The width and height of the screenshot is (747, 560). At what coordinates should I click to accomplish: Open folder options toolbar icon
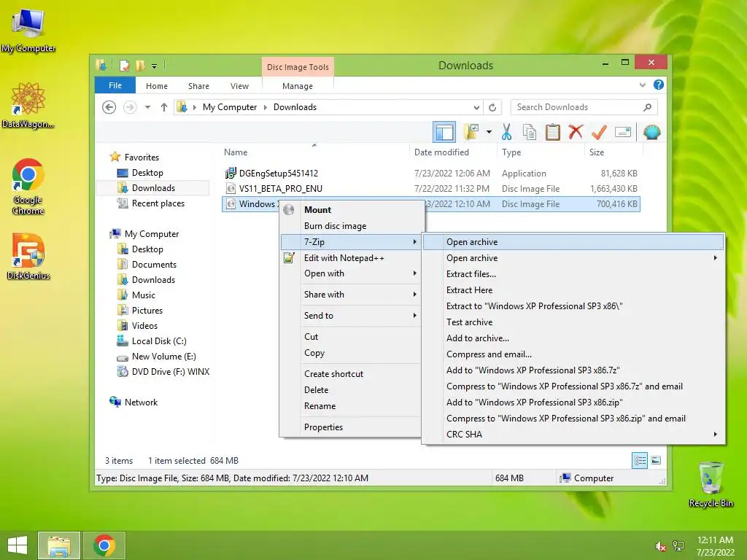point(471,132)
